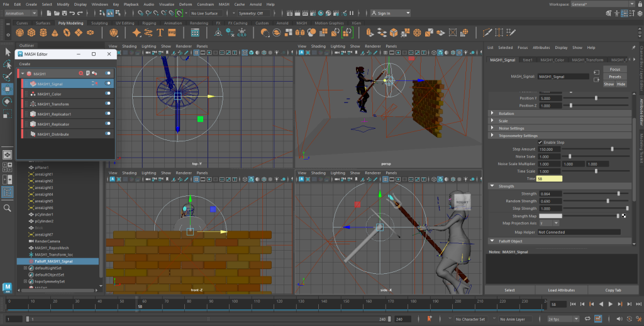
Task: Click the Load Attributes button
Action: click(x=561, y=290)
